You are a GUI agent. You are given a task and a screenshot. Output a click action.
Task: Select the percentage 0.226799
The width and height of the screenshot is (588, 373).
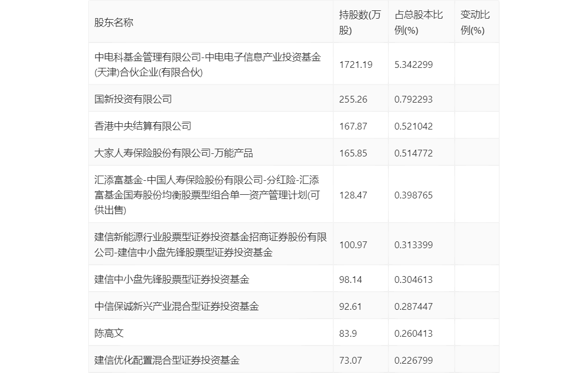click(414, 360)
